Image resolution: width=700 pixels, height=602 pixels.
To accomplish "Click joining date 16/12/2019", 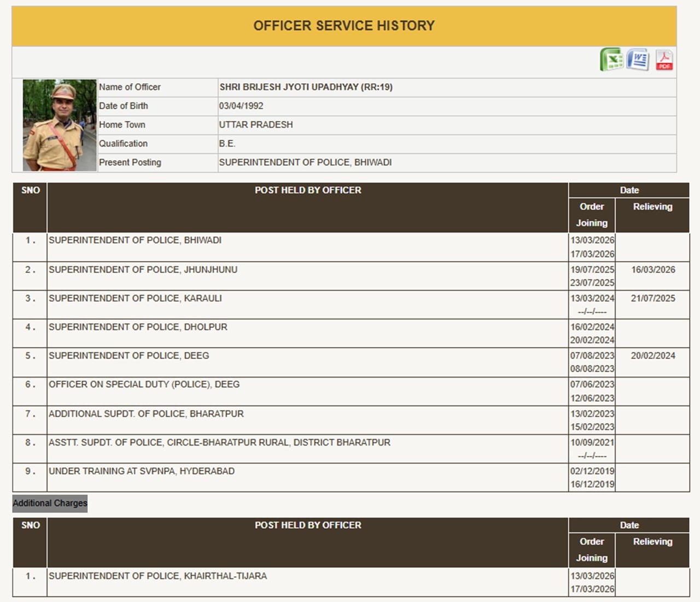I will 592,484.
